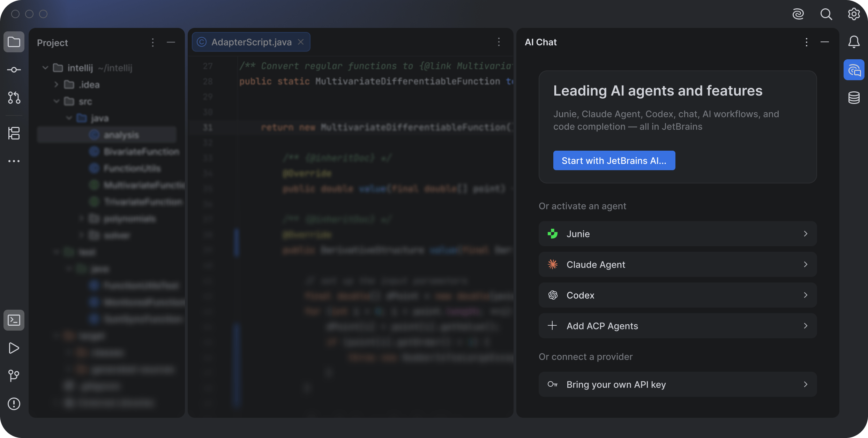Collapse the src folder
This screenshot has width=868, height=438.
(x=56, y=101)
